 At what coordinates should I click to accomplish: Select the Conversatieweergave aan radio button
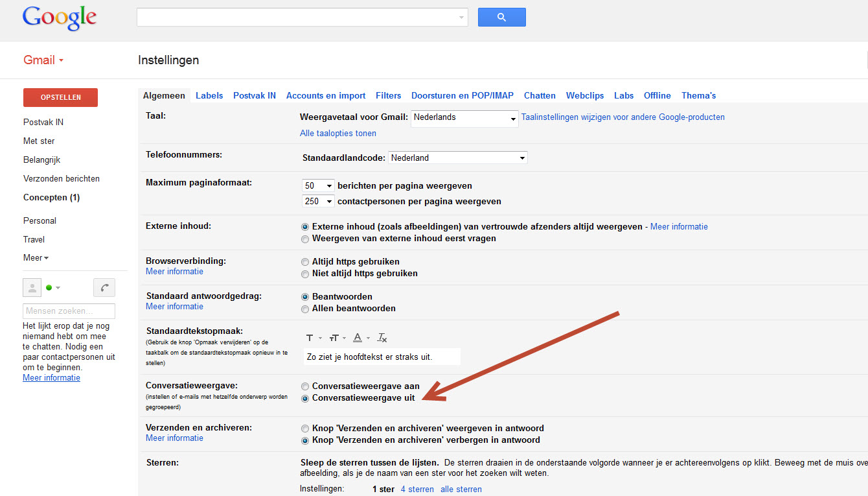[305, 386]
